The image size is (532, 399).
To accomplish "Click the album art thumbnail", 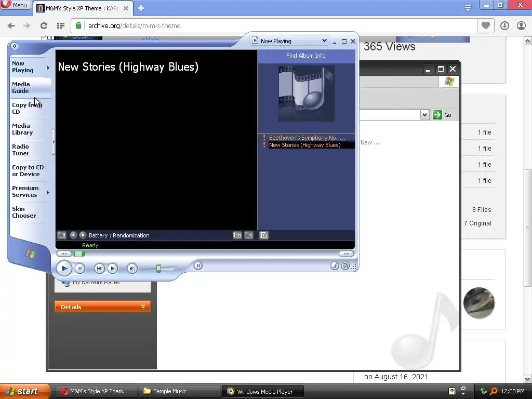I will tap(307, 94).
